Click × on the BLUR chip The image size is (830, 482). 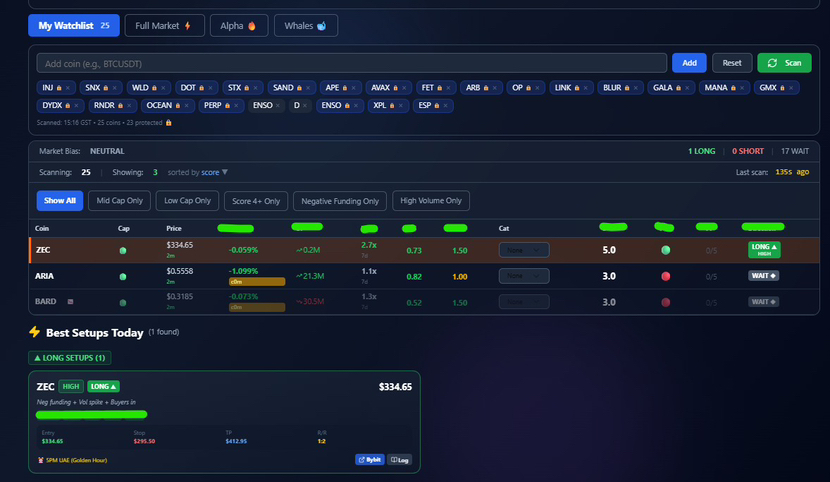[x=636, y=88]
